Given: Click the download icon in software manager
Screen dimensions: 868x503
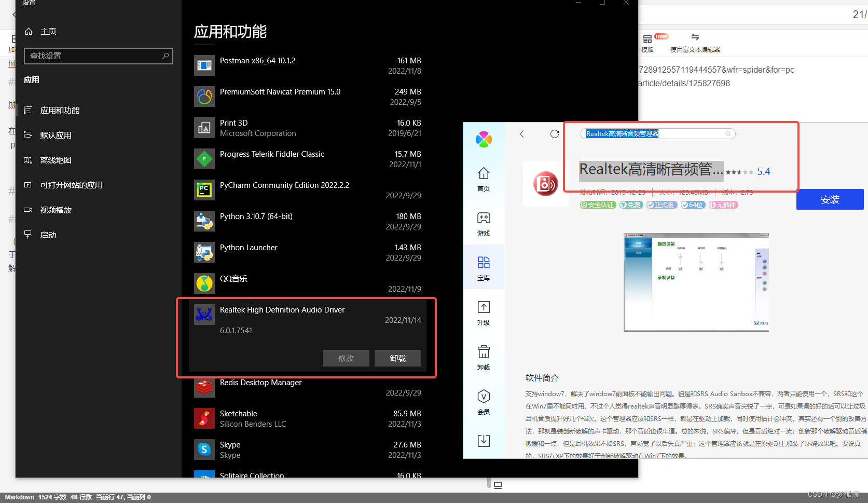Looking at the screenshot, I should (x=484, y=441).
